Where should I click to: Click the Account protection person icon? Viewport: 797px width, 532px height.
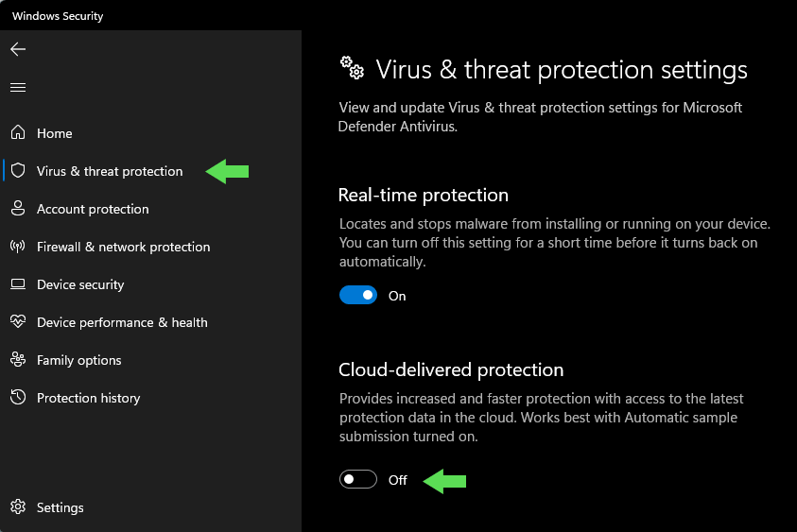coord(18,208)
